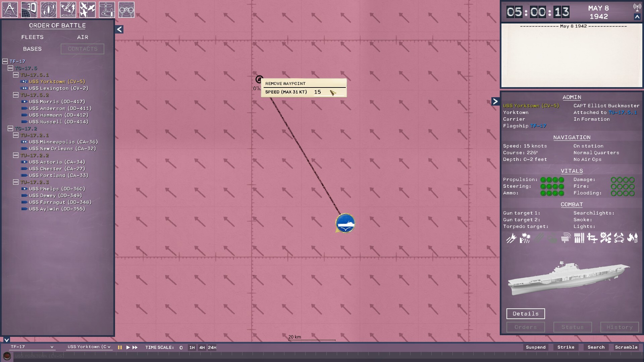Viewport: 644px width, 362px height.
Task: Play the simulation at normal speed
Action: coord(128,348)
